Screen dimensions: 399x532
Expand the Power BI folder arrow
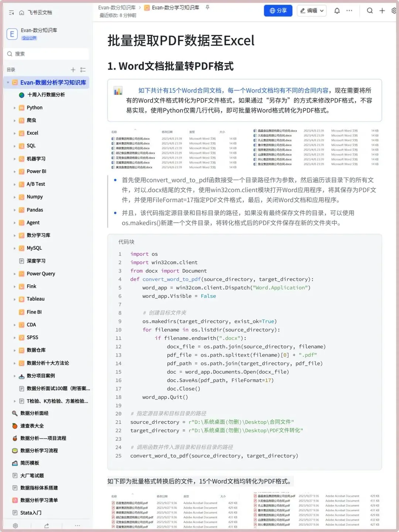(x=15, y=172)
